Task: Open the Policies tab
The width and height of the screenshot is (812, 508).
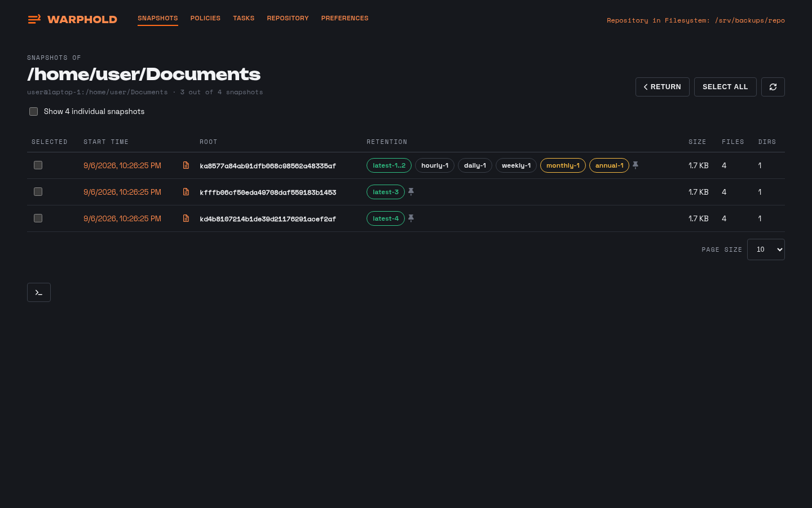Action: coord(205,19)
